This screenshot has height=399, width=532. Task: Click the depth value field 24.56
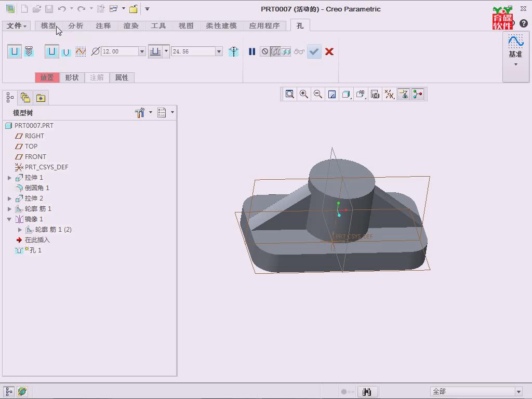[x=193, y=51]
